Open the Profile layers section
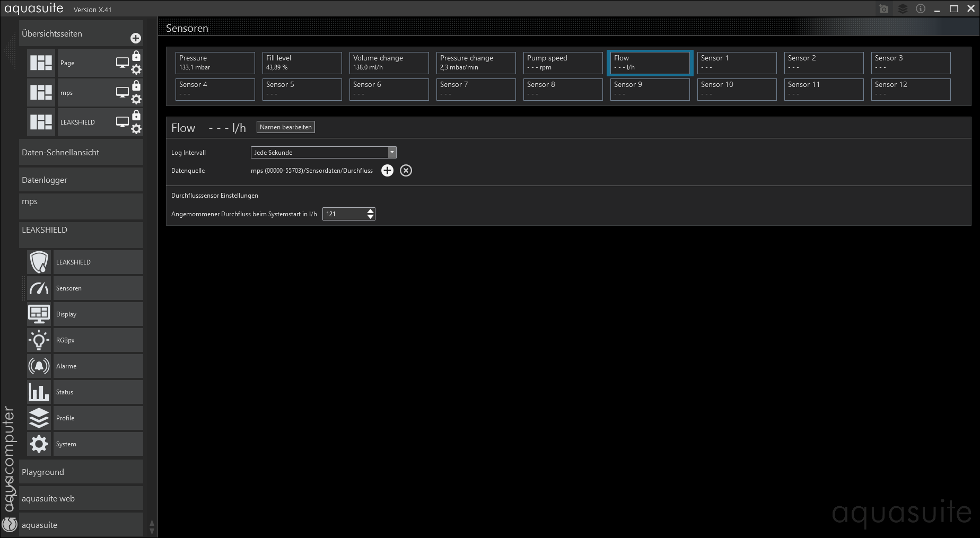 pos(39,418)
